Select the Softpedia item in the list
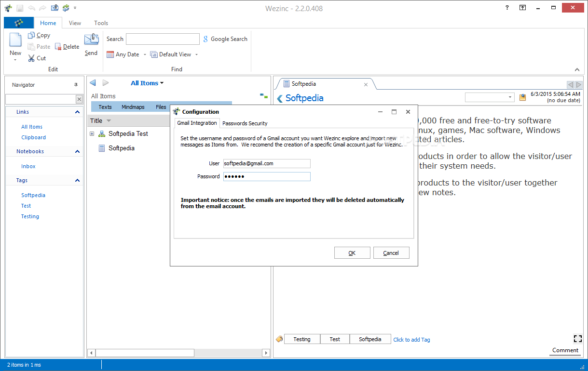The width and height of the screenshot is (588, 371). coord(122,148)
